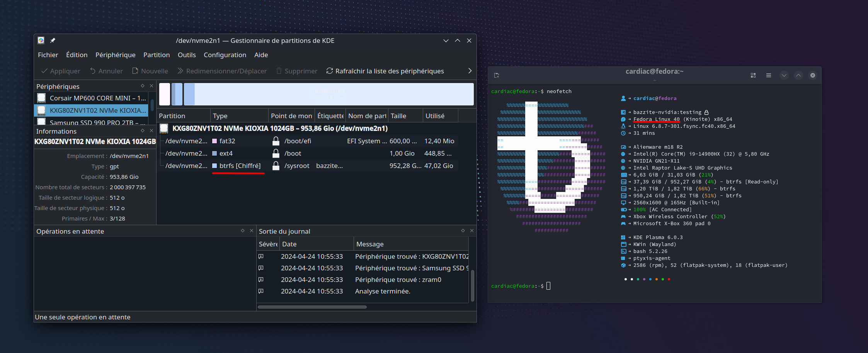Open the hamburger menu of the terminal
The height and width of the screenshot is (353, 868).
(769, 75)
